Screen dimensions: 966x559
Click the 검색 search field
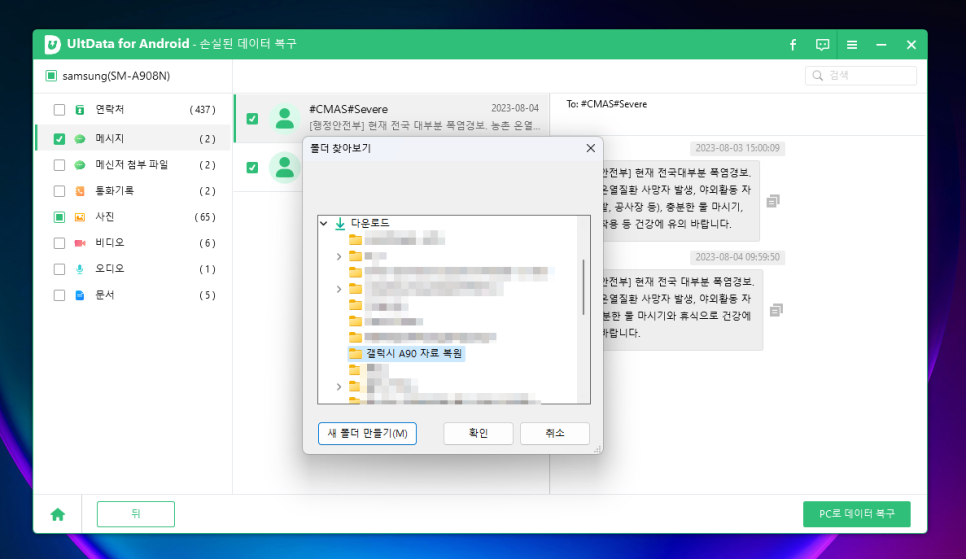pos(861,76)
